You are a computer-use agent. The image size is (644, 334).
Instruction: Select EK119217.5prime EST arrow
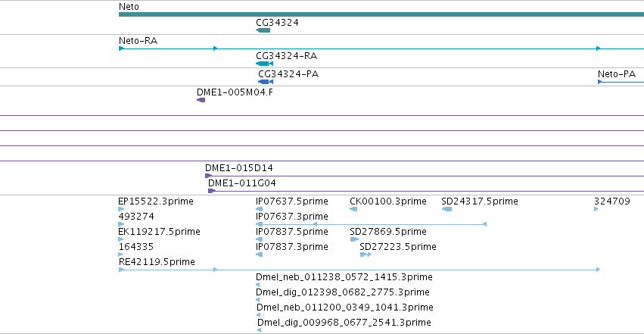(120, 239)
